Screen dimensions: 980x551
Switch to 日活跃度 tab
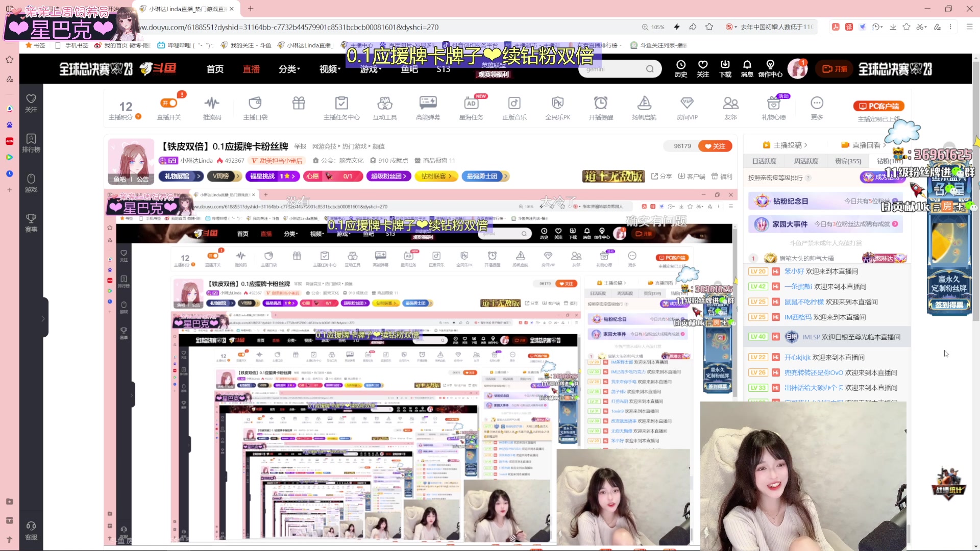tap(764, 161)
